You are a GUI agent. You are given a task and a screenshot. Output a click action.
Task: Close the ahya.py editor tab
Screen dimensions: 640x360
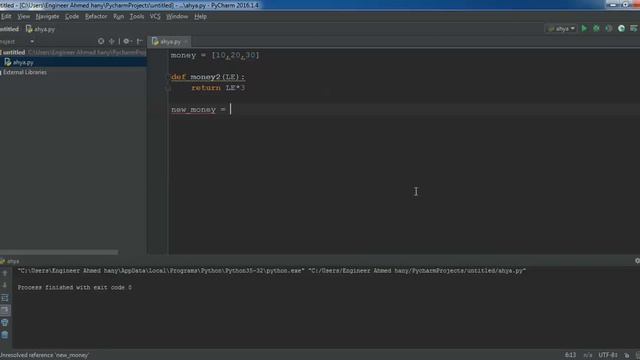(x=186, y=42)
